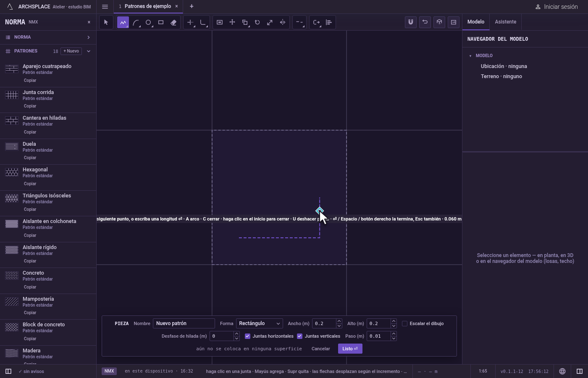
Task: Open the Forma 'Rectángulo' dropdown
Action: point(259,323)
